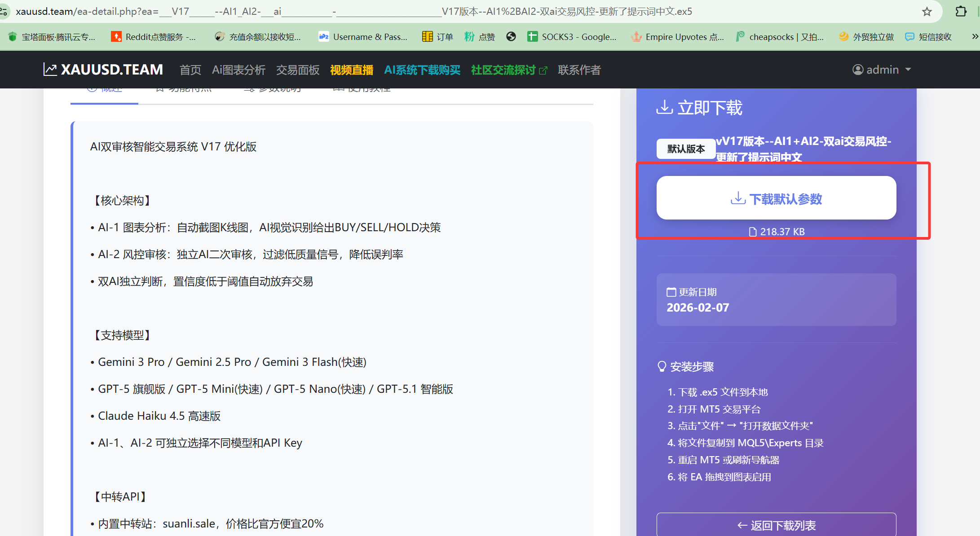
Task: Go to 首页 in the navbar
Action: [x=190, y=70]
